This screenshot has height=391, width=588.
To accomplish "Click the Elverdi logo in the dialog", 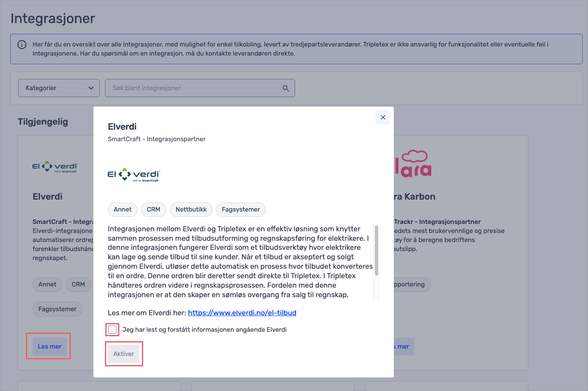I will (x=133, y=175).
